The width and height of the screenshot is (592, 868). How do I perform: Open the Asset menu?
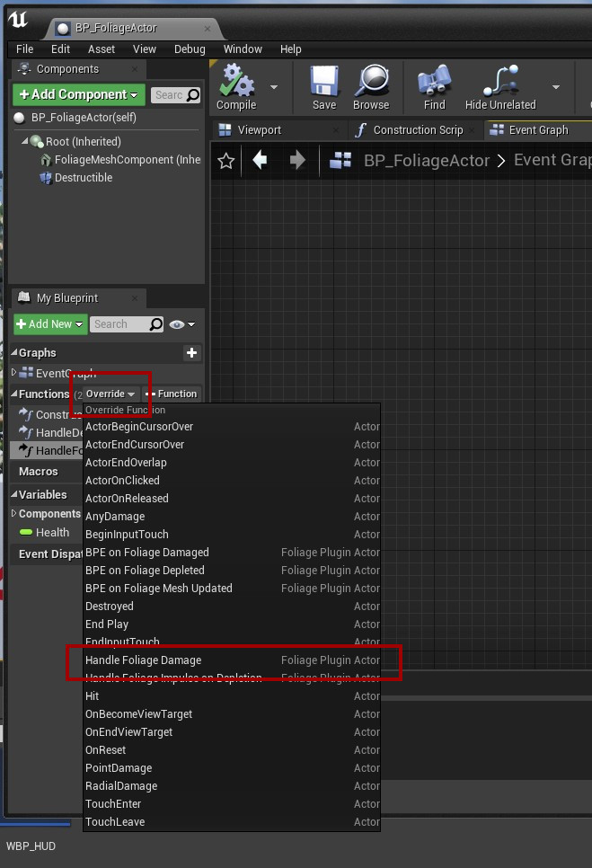point(102,49)
